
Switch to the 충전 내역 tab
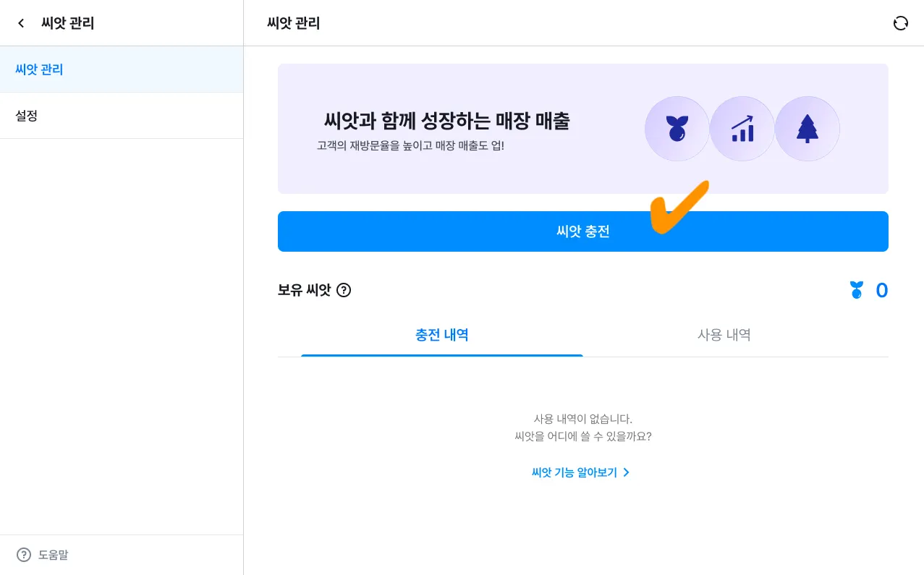[441, 335]
